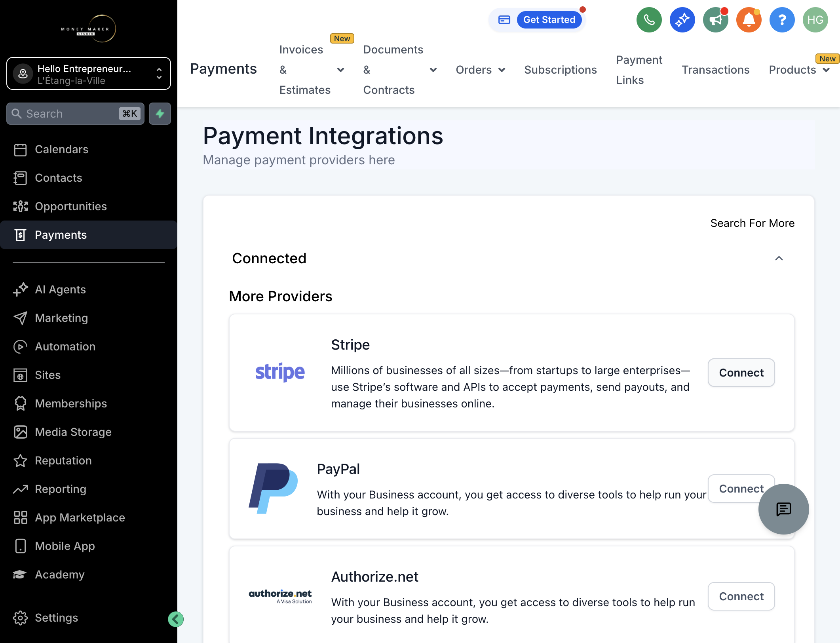Connect the Authorize.net provider

(x=741, y=596)
